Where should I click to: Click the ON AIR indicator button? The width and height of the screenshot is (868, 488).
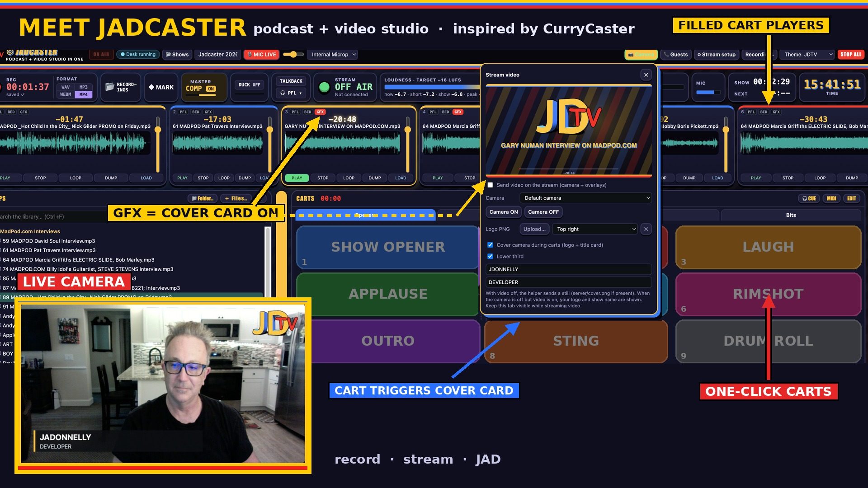point(101,54)
